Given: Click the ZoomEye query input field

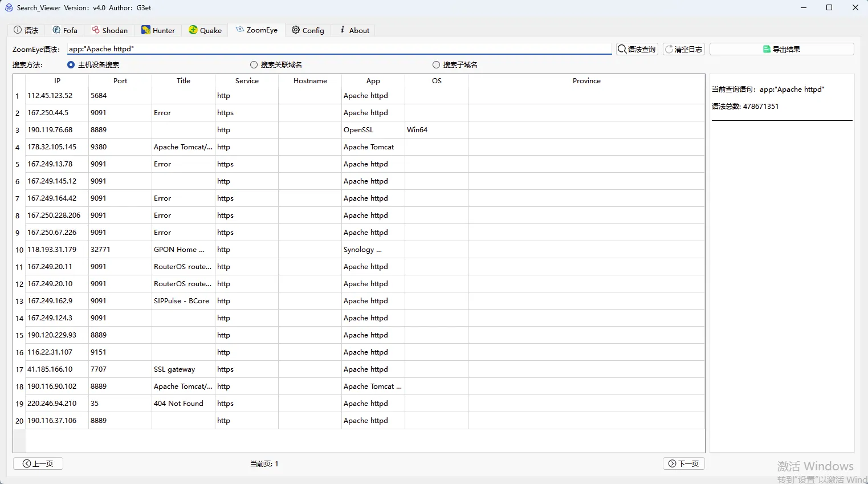Looking at the screenshot, I should 340,49.
